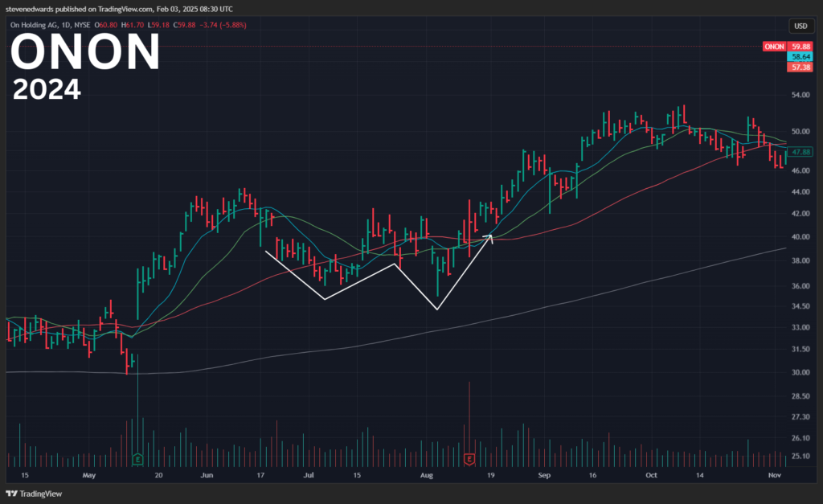
Task: Click the 28.50 price axis label
Action: coord(800,396)
